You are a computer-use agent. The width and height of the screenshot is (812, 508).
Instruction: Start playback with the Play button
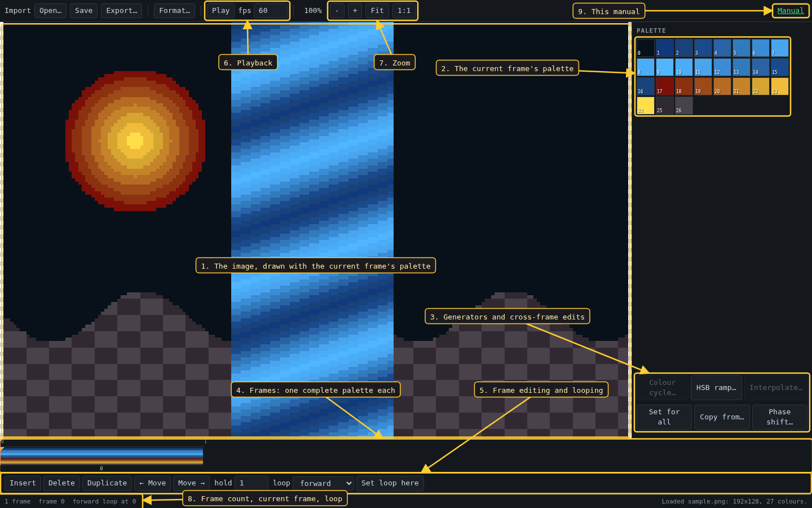point(220,11)
